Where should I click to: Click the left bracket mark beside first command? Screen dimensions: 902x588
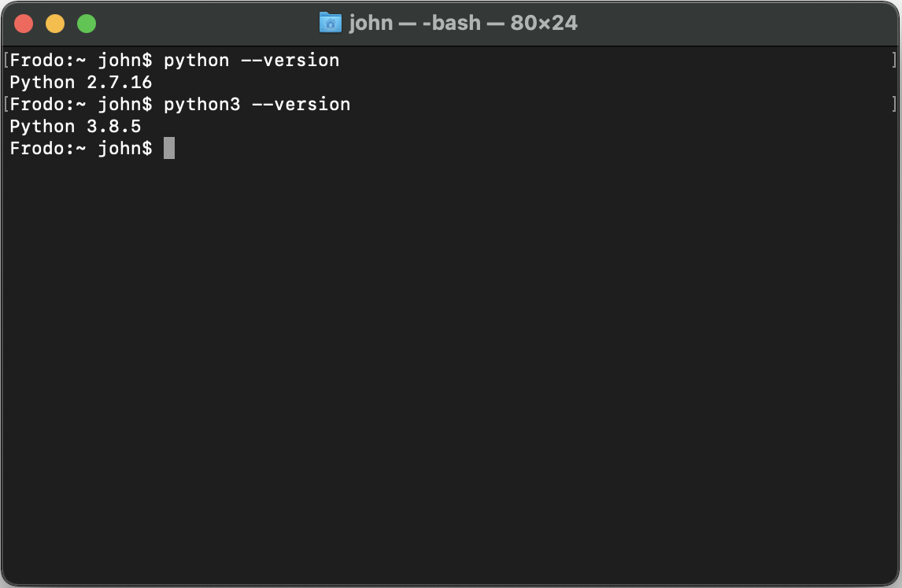tap(6, 60)
